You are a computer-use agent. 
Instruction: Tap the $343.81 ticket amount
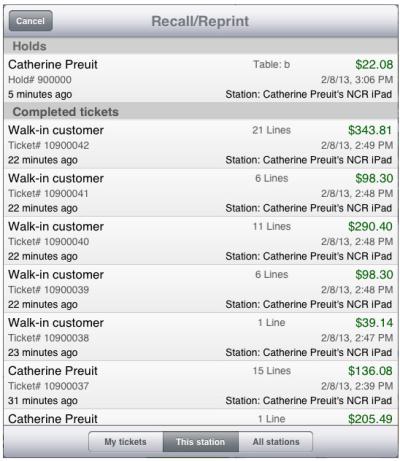pos(370,130)
